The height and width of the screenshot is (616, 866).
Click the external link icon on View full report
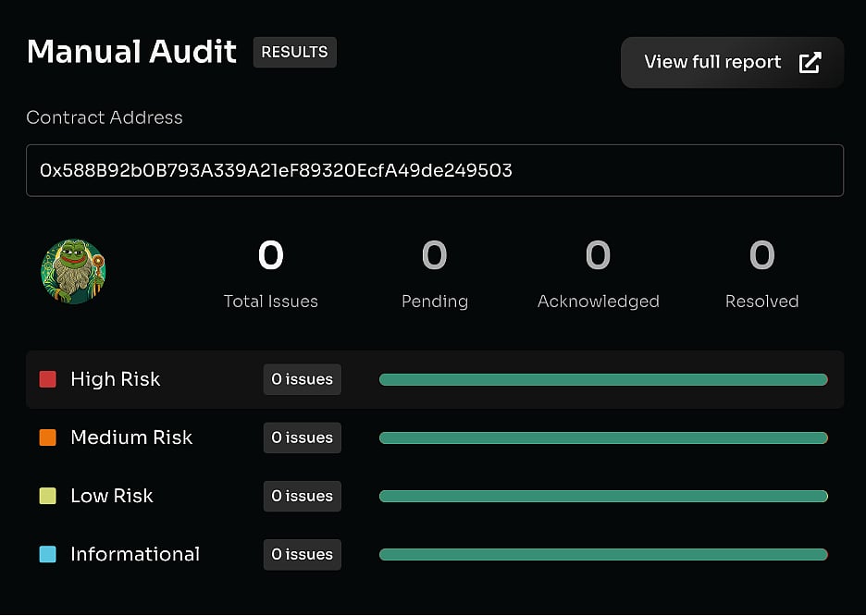(811, 62)
